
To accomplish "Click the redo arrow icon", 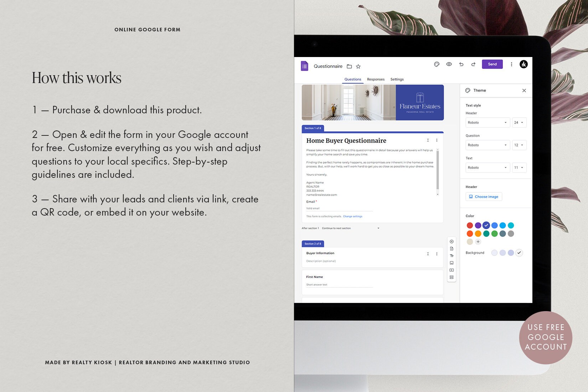I will [473, 64].
